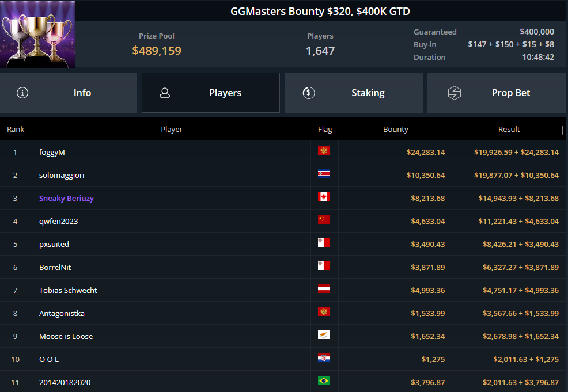
Task: Click foggyM's bounty $24,283.14
Action: (x=426, y=153)
